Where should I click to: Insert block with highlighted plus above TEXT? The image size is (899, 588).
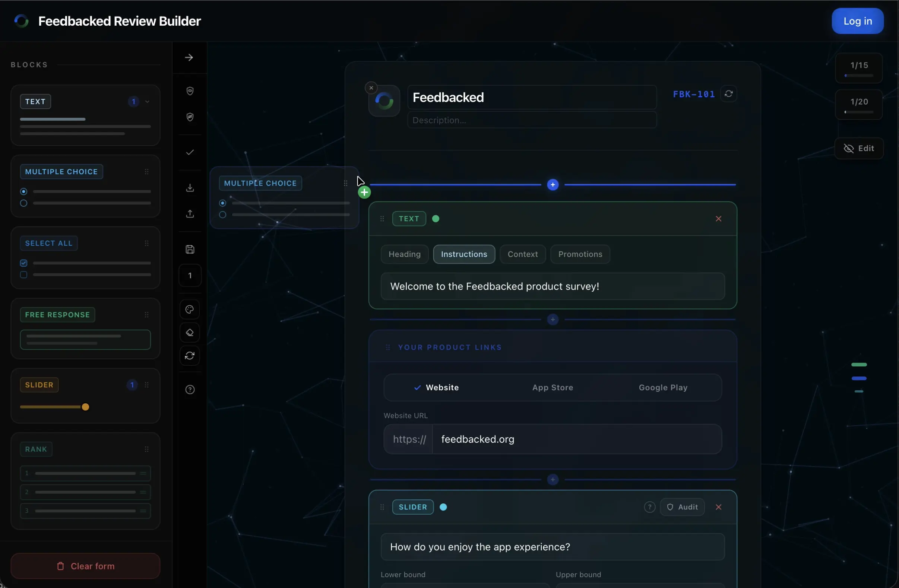tap(553, 185)
